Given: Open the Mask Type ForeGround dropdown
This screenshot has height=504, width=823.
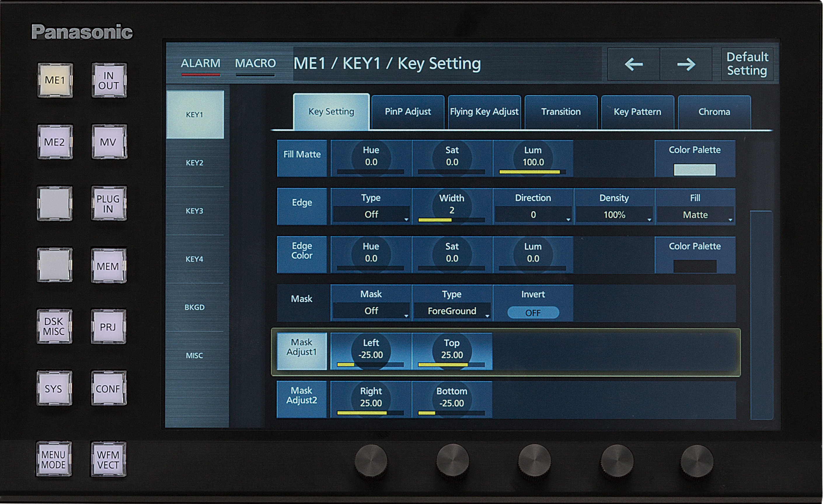Looking at the screenshot, I should point(452,311).
